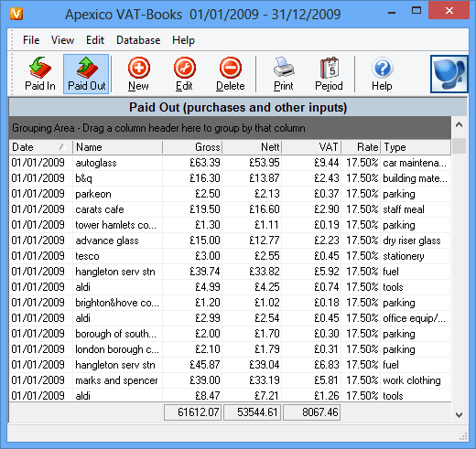Click the £13.87 nett cell
Screen dimensions: 476x449
point(252,178)
